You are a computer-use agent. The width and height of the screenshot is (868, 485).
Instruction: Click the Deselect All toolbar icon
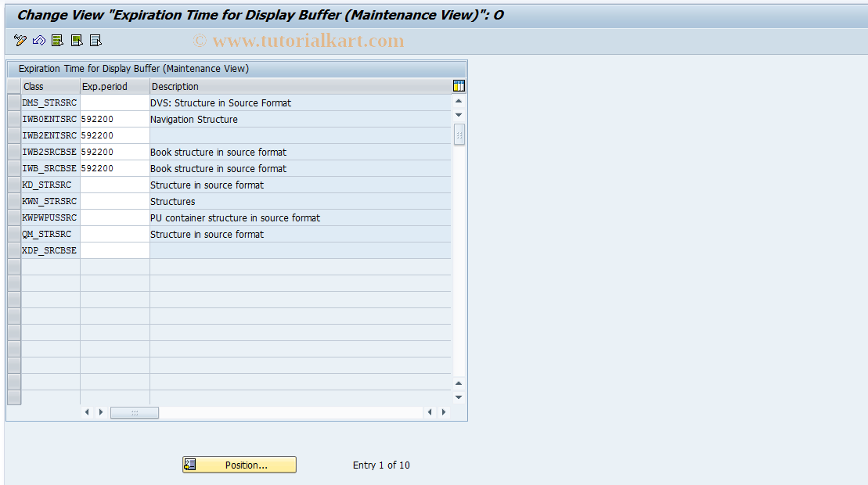pos(95,41)
